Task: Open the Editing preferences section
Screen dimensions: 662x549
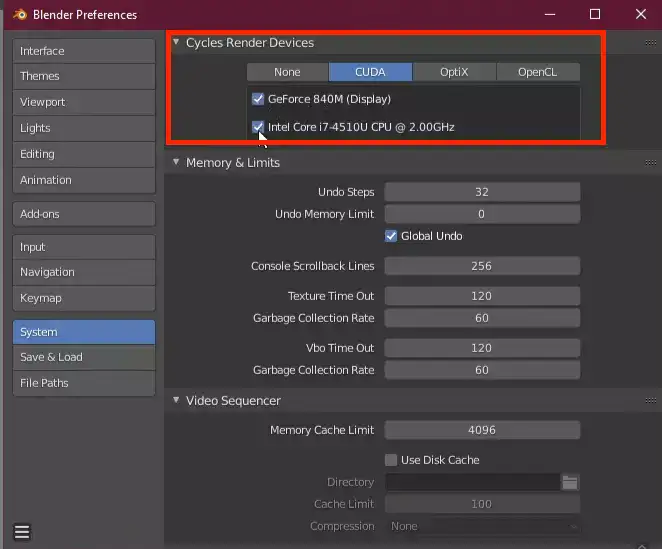Action: pyautogui.click(x=84, y=154)
